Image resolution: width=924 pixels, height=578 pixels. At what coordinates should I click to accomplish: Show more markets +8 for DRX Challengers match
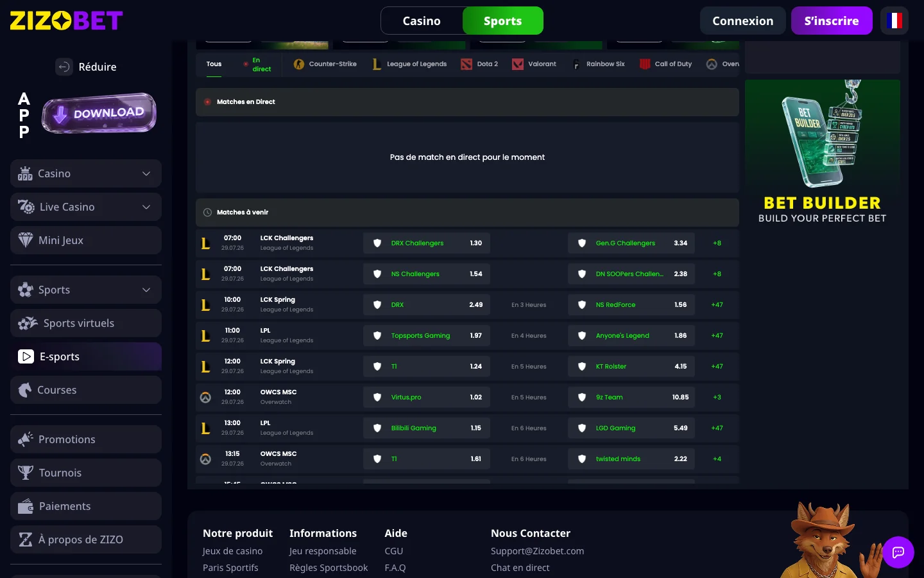click(717, 243)
